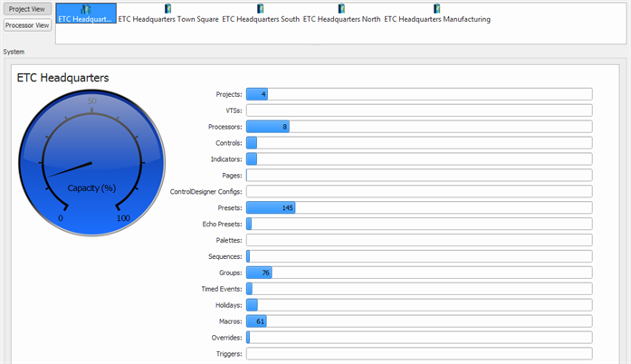Click the ControlDesigner Configs: label
Viewport: 631px width, 364px height.
point(206,192)
